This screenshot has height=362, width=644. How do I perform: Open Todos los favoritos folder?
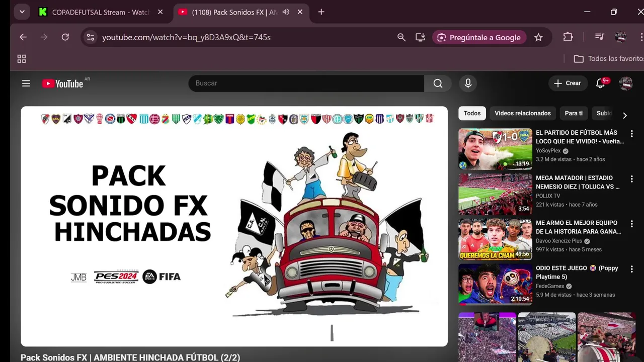tap(608, 59)
